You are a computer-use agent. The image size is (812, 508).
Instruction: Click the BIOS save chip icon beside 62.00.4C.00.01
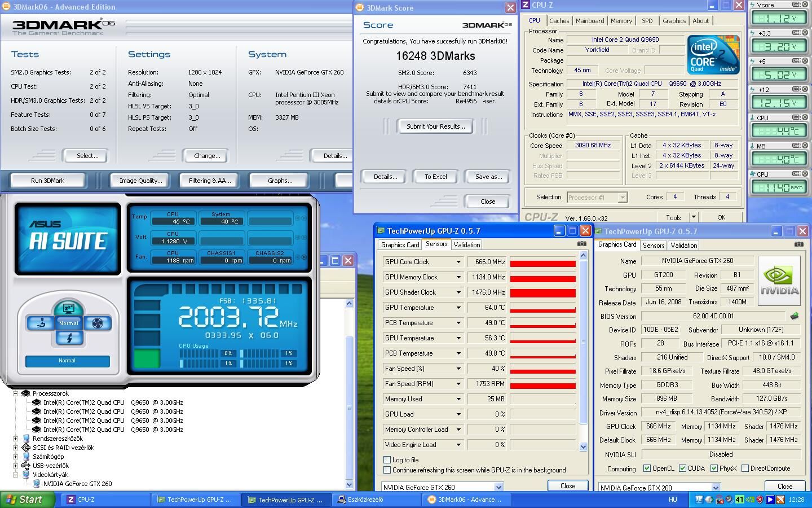(795, 316)
